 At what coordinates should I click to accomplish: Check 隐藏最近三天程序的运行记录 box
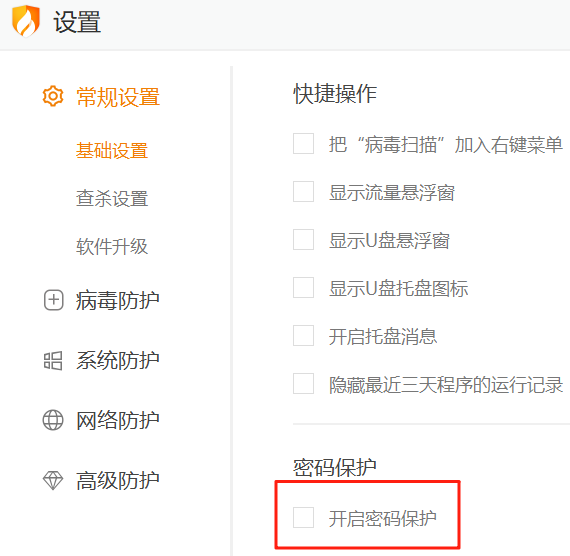coord(304,383)
